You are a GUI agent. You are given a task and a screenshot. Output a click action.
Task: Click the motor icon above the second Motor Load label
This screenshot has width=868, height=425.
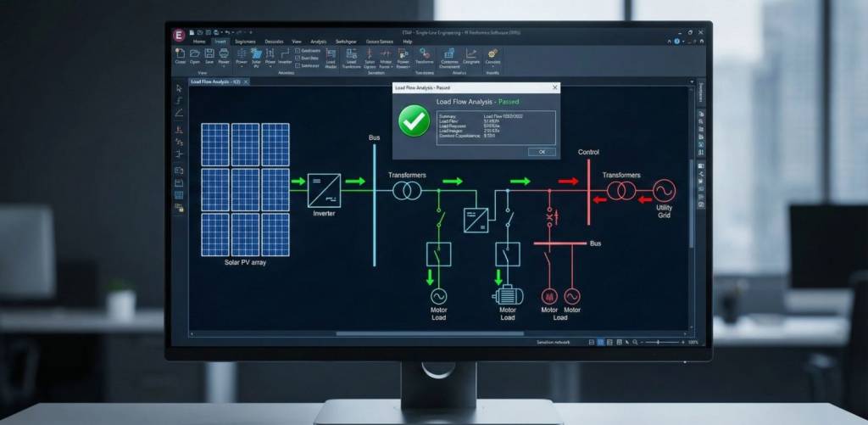pos(508,295)
